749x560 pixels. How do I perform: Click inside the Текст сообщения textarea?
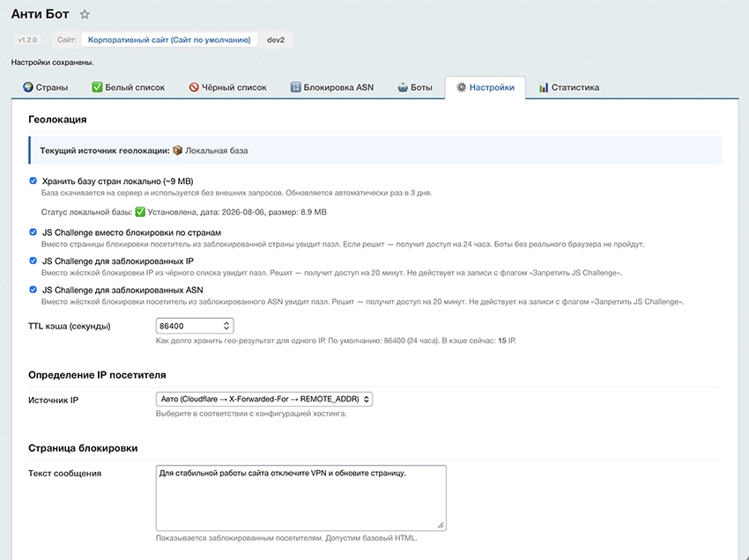pos(301,498)
